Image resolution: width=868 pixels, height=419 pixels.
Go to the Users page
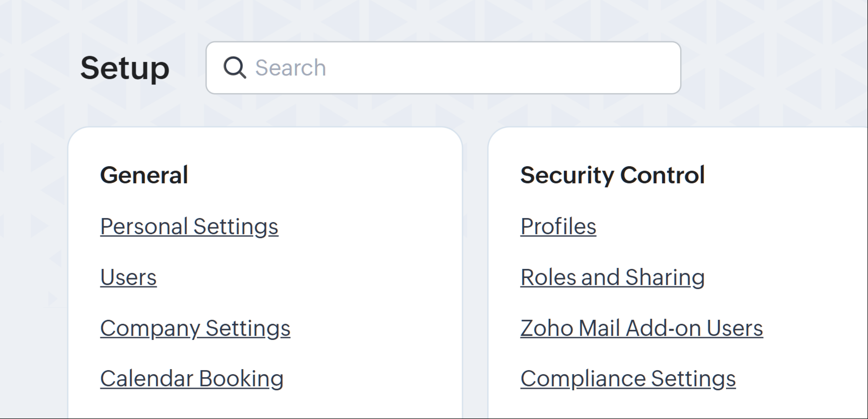pos(128,277)
